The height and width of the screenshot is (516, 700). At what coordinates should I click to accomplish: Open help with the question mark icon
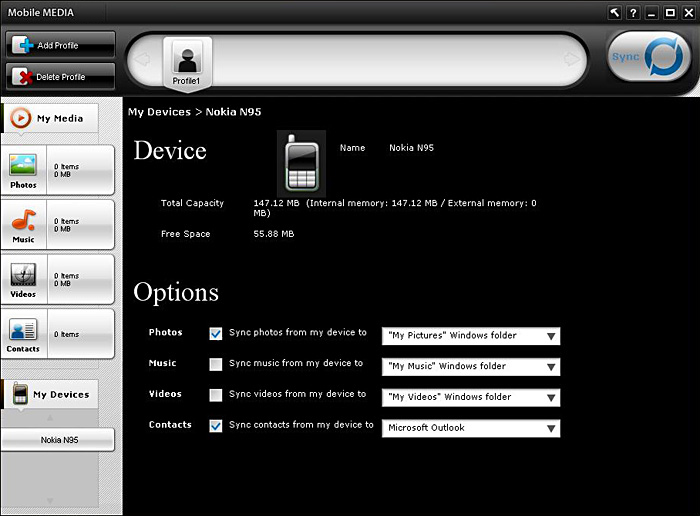[x=633, y=12]
